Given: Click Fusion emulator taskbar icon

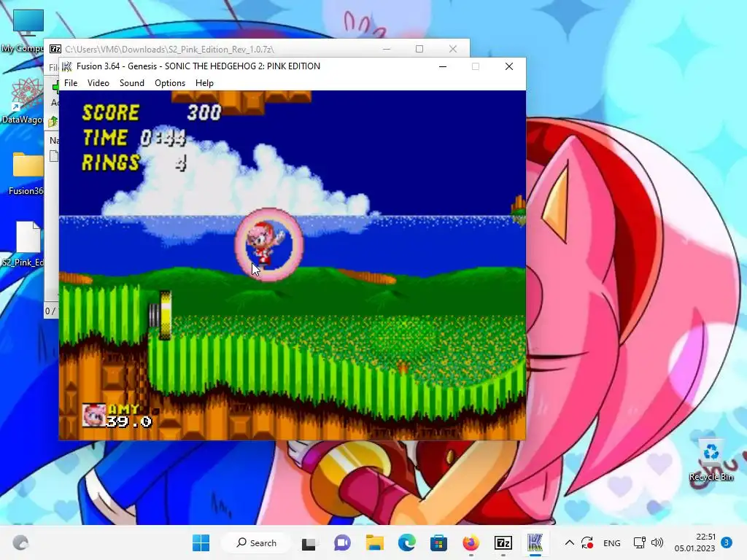Looking at the screenshot, I should [535, 542].
